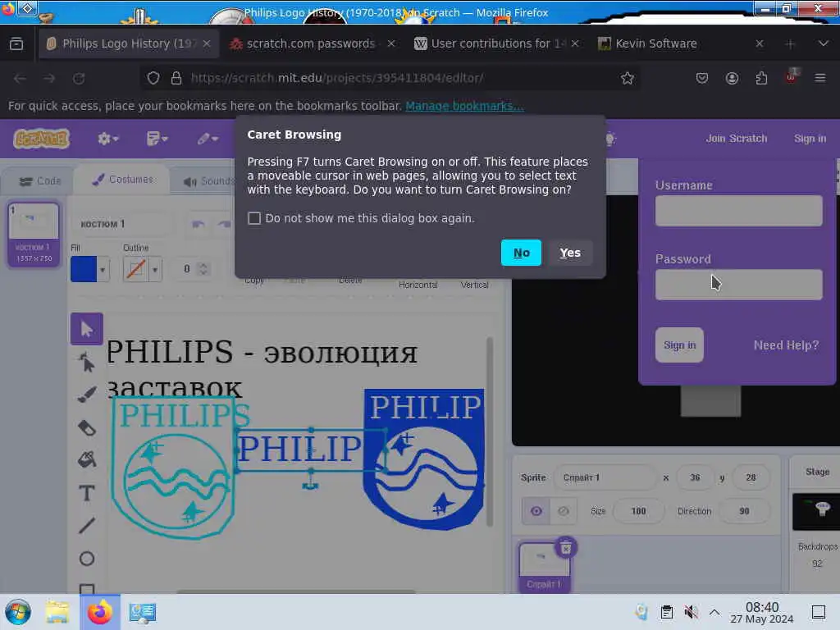Click the undo arrow in costume editor

(199, 224)
